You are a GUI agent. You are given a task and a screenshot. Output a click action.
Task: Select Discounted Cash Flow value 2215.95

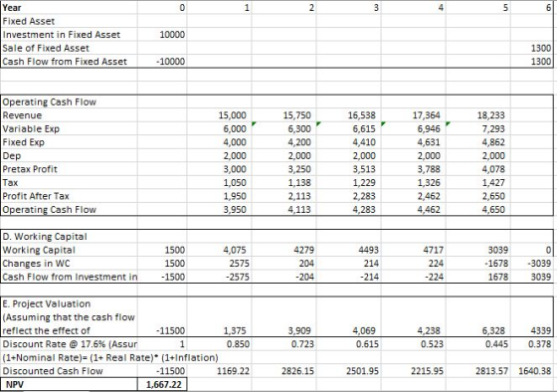[x=427, y=371]
